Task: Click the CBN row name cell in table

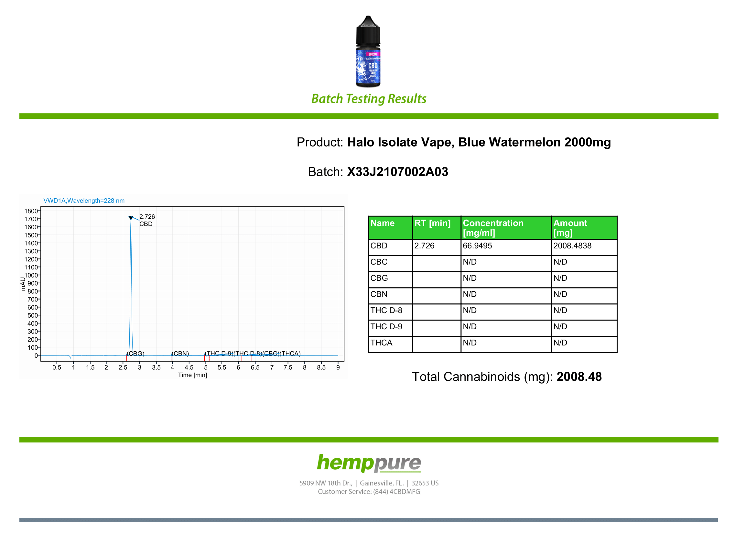Action: [x=390, y=296]
